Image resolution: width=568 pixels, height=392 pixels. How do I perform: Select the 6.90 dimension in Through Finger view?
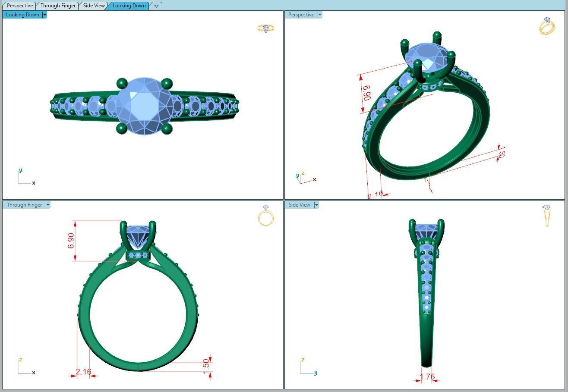pyautogui.click(x=71, y=241)
